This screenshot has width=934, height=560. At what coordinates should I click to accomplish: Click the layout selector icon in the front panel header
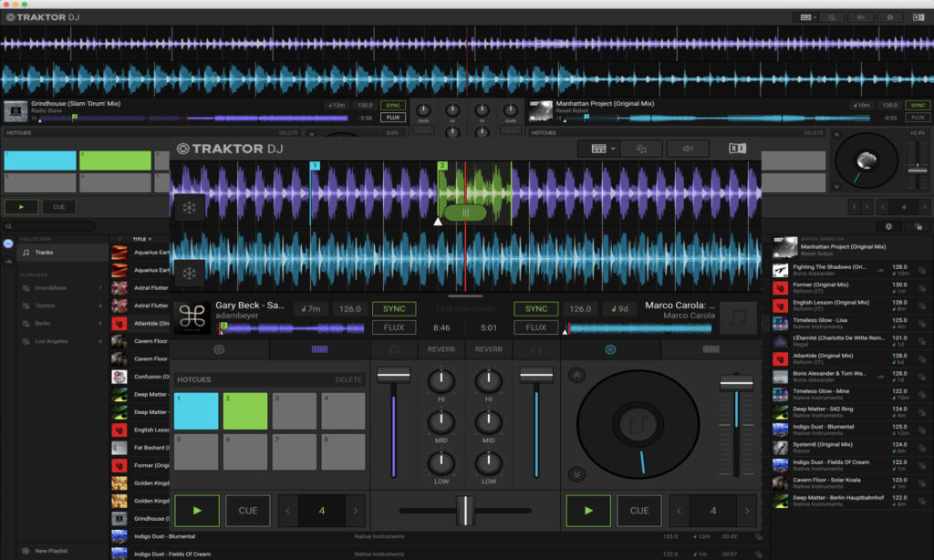coord(598,149)
